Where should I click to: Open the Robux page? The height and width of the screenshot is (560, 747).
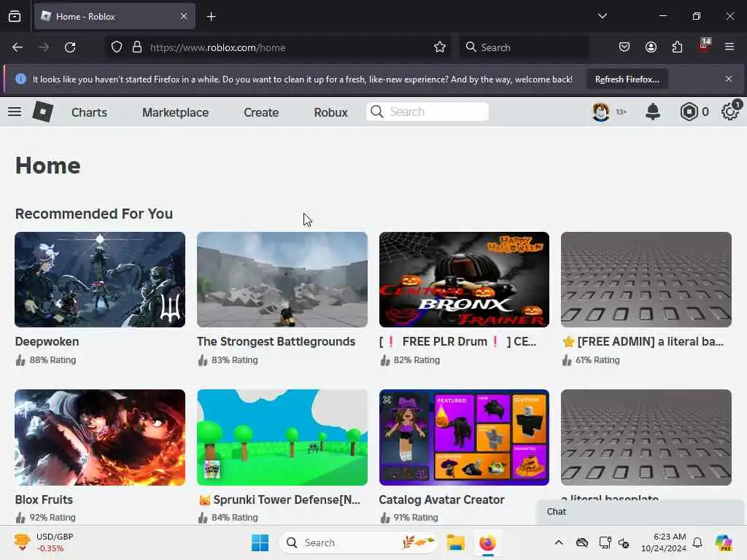pyautogui.click(x=330, y=112)
